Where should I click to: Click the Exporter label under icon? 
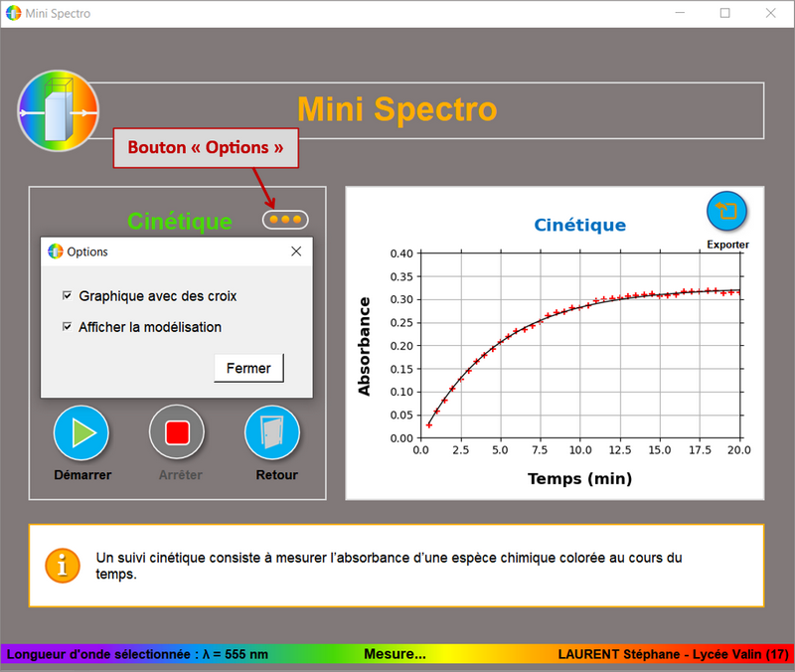tap(727, 245)
